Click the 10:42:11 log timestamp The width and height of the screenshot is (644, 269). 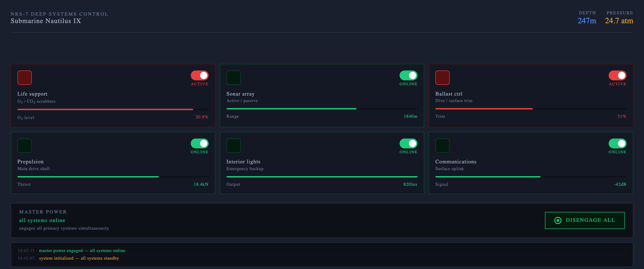click(26, 250)
